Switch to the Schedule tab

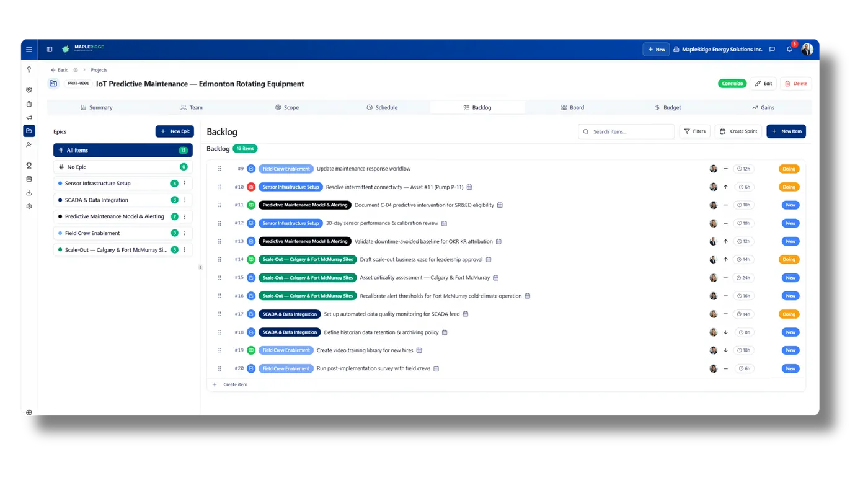point(382,107)
